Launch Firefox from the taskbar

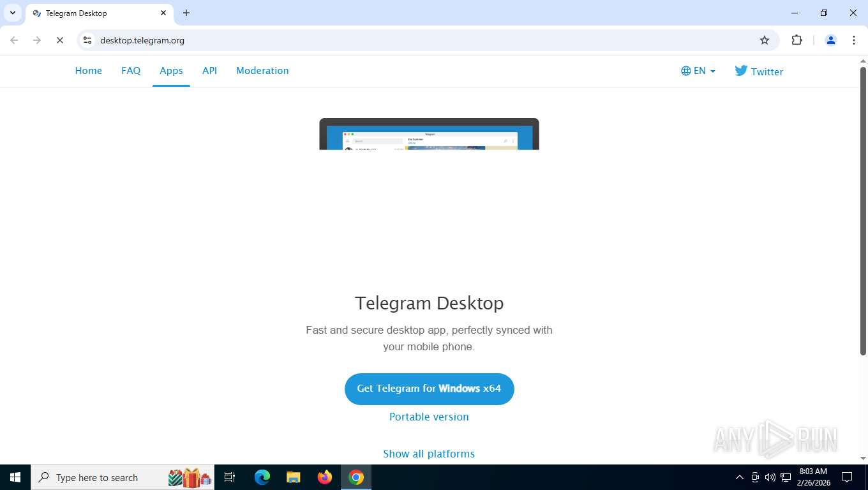tap(325, 477)
